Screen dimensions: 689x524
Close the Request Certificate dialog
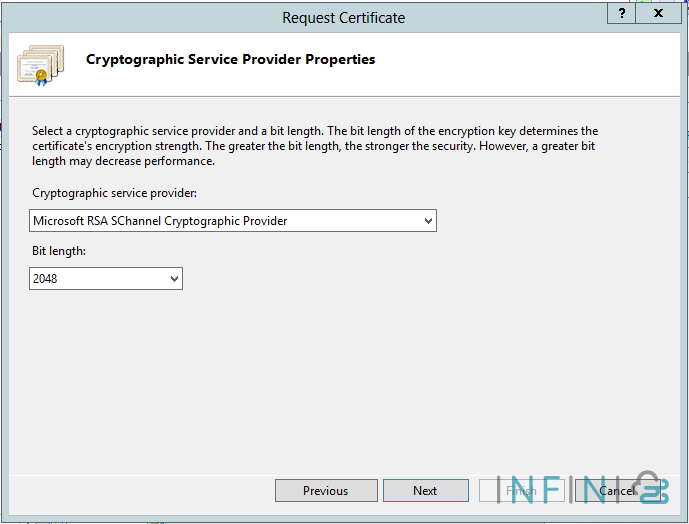(x=659, y=13)
